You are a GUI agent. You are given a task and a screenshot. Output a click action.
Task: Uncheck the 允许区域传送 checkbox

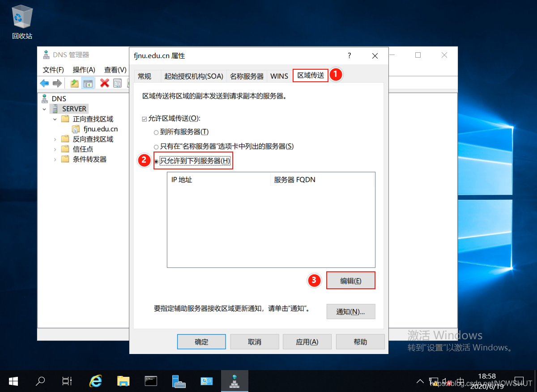pos(144,118)
